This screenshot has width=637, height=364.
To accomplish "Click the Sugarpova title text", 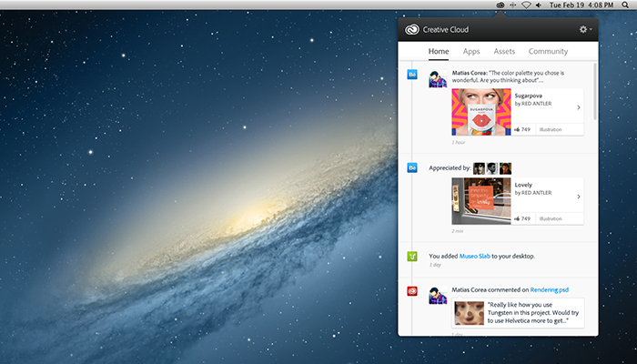I will pos(528,96).
